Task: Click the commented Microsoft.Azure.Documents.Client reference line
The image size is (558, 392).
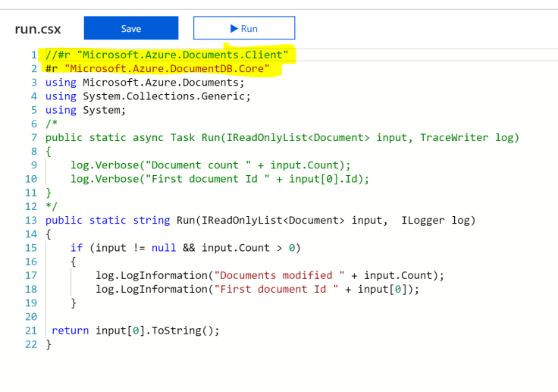Action: [x=167, y=55]
